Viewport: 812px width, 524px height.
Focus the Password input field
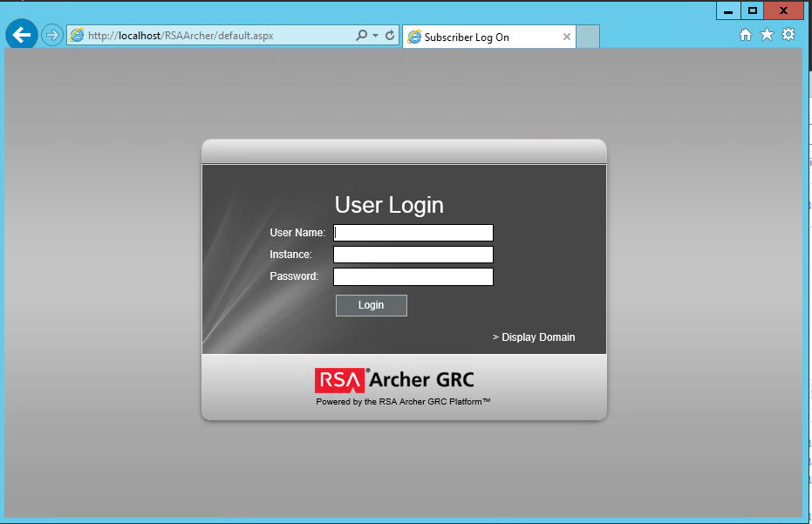[x=413, y=276]
